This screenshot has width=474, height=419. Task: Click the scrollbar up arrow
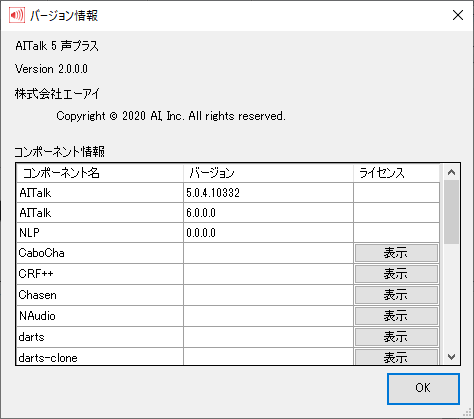click(x=452, y=172)
